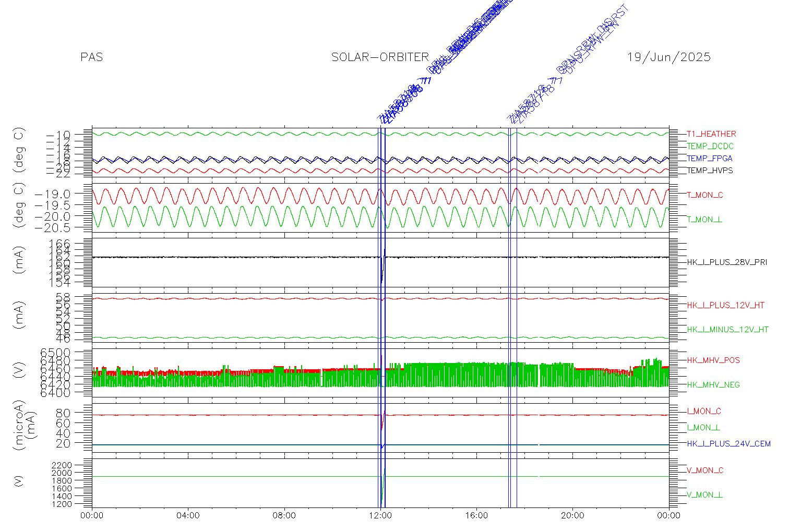The height and width of the screenshot is (532, 789).
Task: Select the HK_MHV_POS legend label
Action: [x=713, y=360]
